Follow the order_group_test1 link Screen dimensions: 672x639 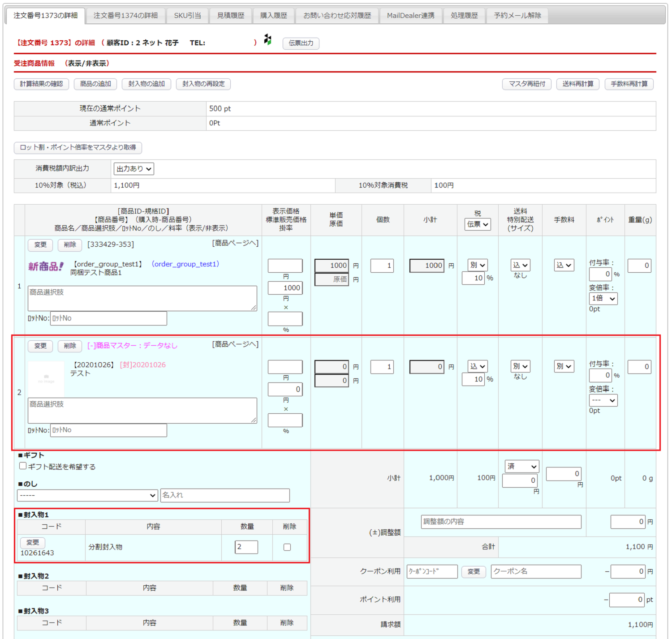point(185,264)
